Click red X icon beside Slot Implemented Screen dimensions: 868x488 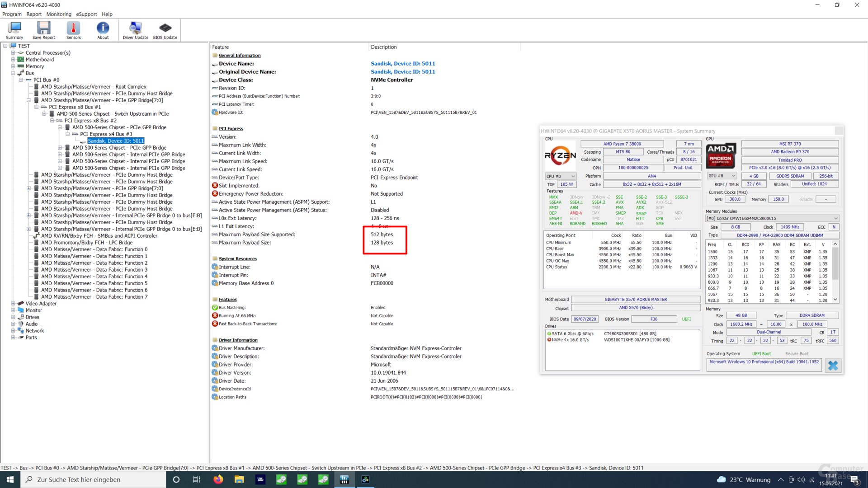pyautogui.click(x=215, y=186)
